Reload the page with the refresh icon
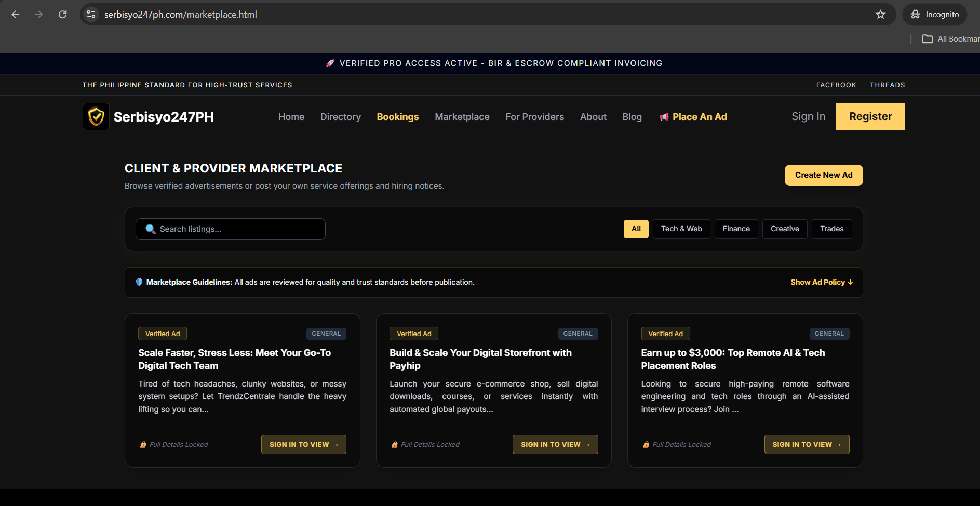The width and height of the screenshot is (980, 506). point(63,15)
